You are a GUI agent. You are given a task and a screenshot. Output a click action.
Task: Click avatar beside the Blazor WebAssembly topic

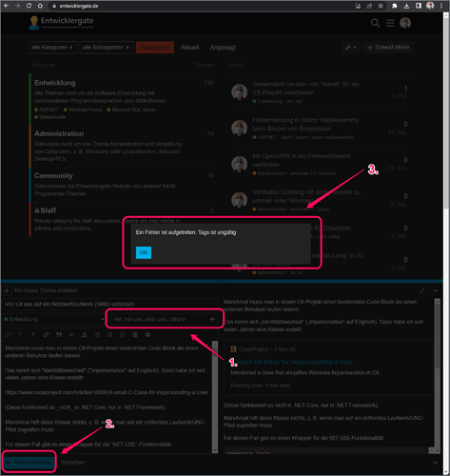pyautogui.click(x=239, y=128)
